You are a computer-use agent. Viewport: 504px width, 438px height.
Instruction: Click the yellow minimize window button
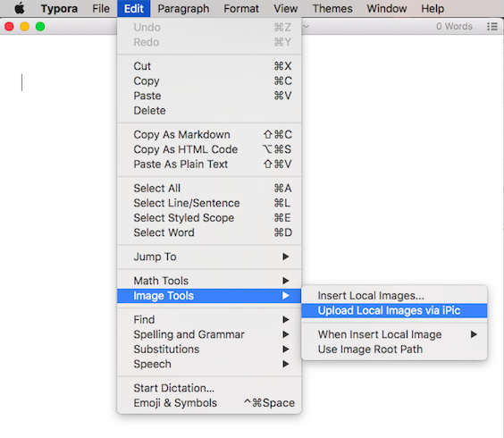pyautogui.click(x=25, y=27)
